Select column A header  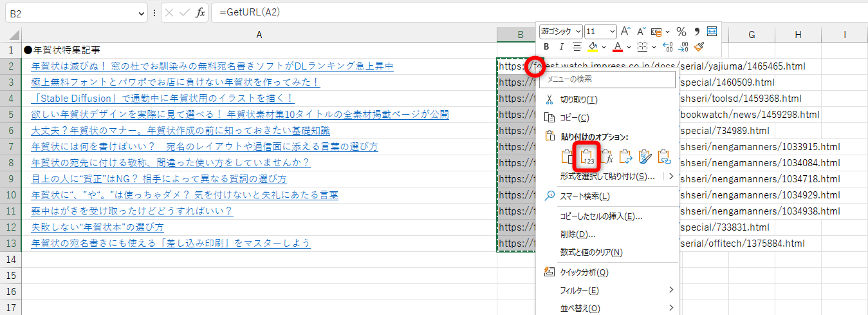point(259,35)
